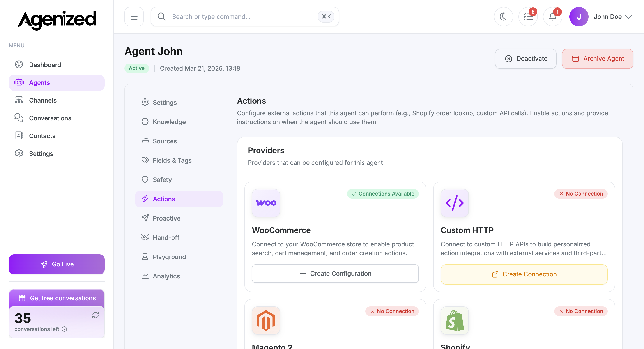Click the Active status badge
Image resolution: width=644 pixels, height=349 pixels.
click(137, 68)
